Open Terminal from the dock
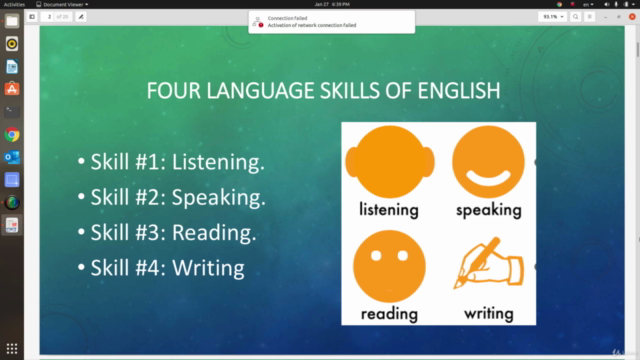 tap(12, 112)
